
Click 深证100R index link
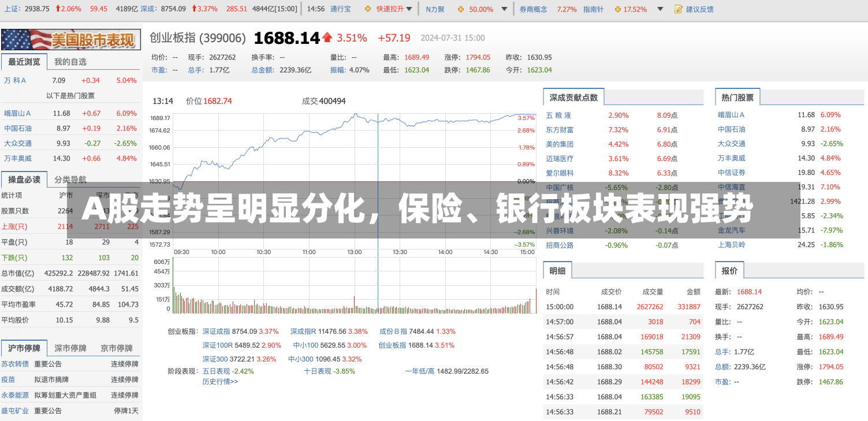[217, 345]
